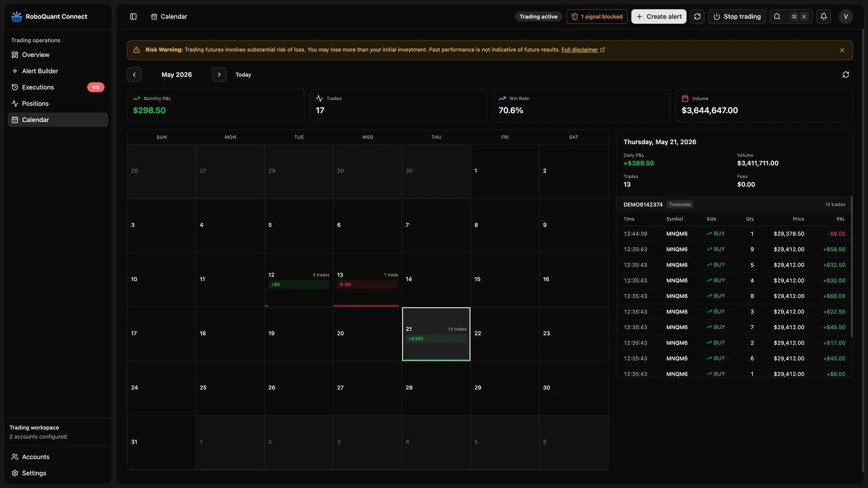868x488 pixels.
Task: Go to previous month arrow
Action: [134, 75]
